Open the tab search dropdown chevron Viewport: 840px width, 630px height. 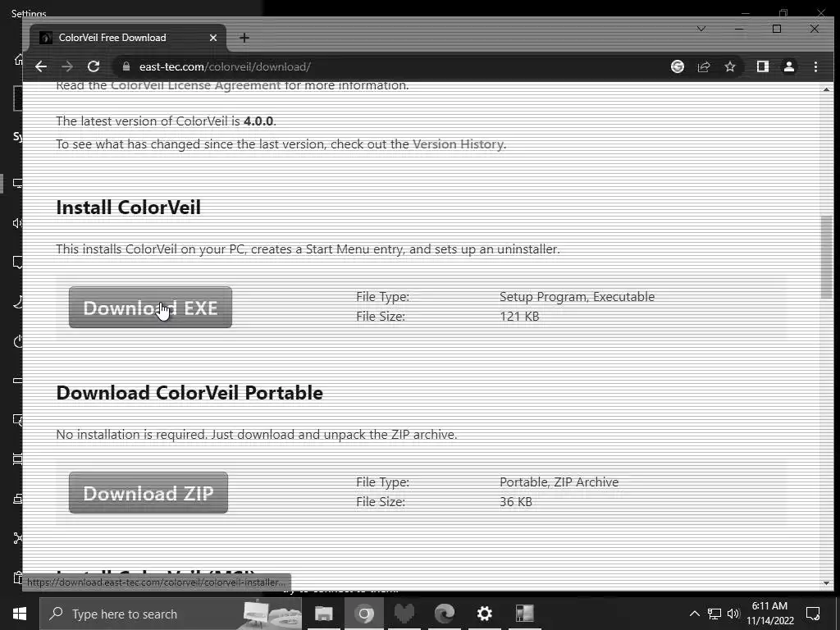click(701, 29)
